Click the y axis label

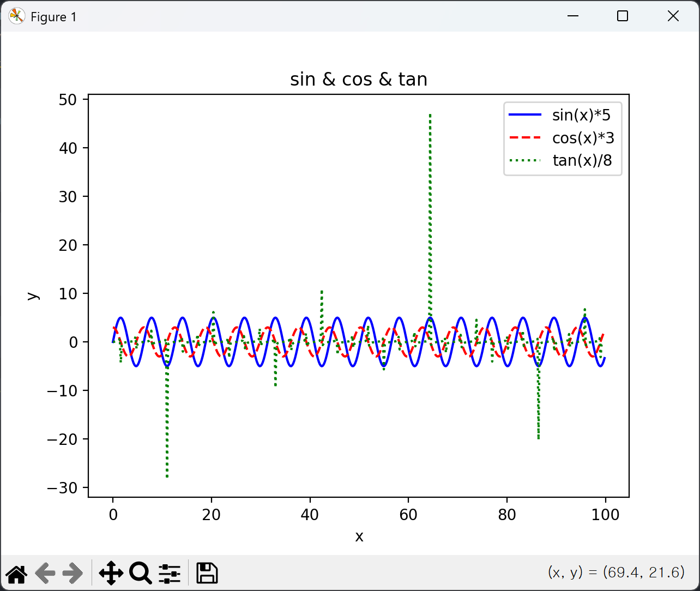[33, 295]
